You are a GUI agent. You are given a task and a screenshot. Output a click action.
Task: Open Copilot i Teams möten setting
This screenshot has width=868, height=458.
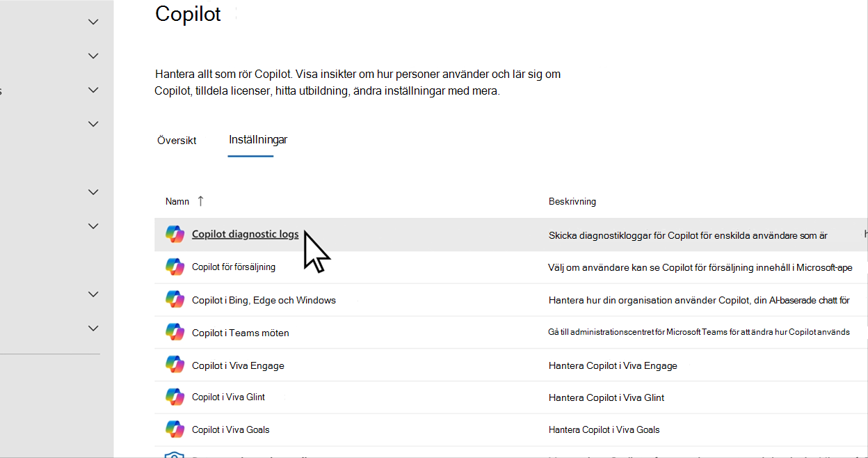241,333
